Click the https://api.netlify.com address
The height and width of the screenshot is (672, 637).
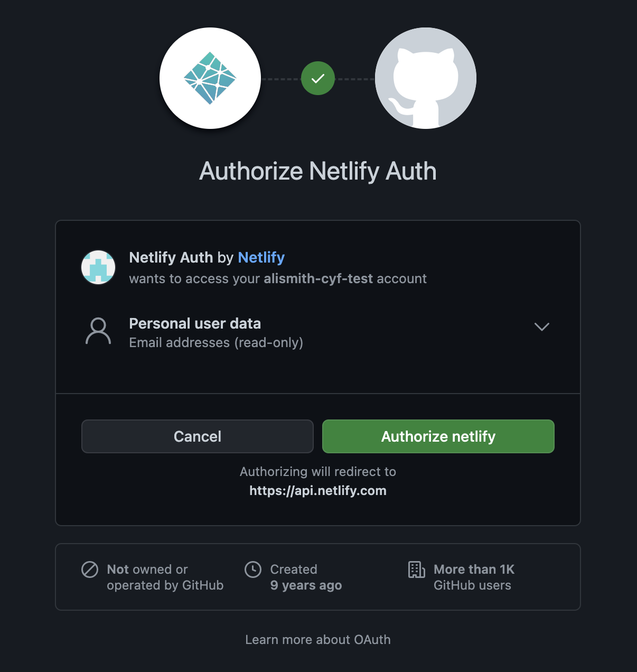pos(317,490)
